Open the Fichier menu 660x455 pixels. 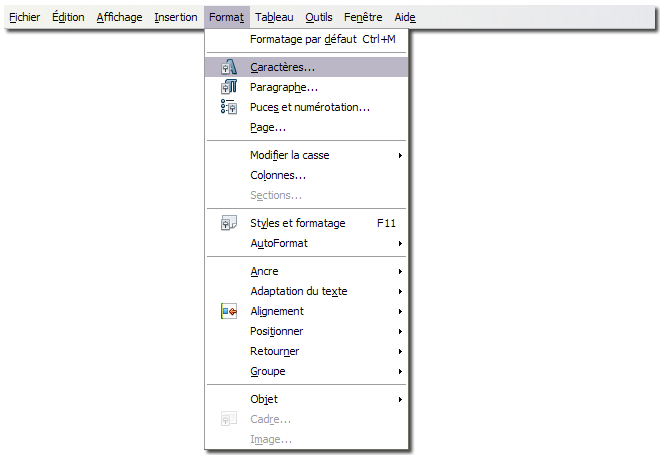pos(24,17)
